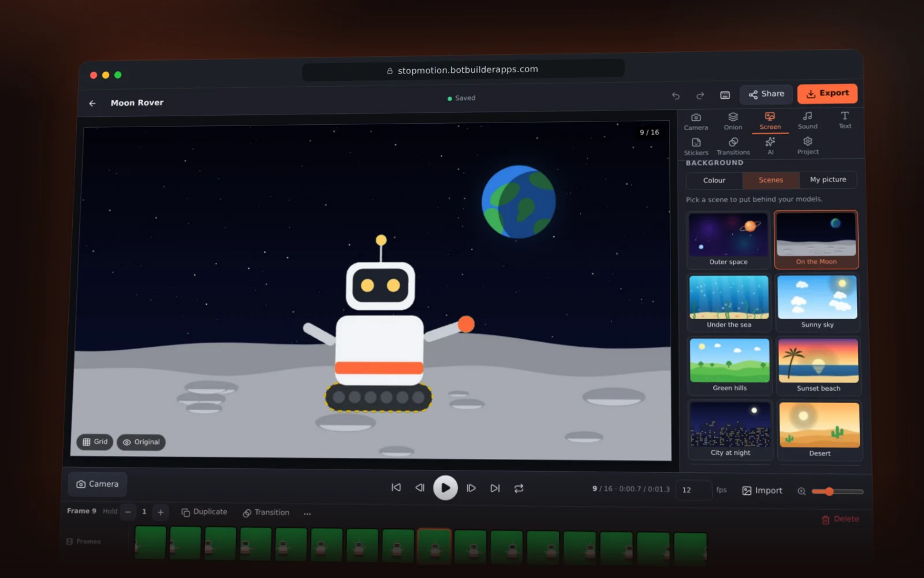Image resolution: width=924 pixels, height=578 pixels.
Task: Click the timeline zoom magnifier icon
Action: (x=802, y=491)
